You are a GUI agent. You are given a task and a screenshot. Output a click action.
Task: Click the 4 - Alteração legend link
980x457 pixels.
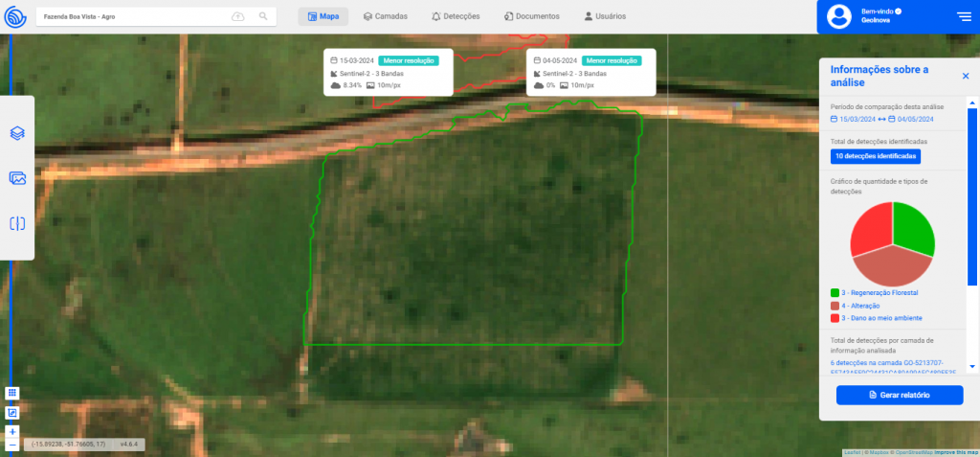pos(860,306)
